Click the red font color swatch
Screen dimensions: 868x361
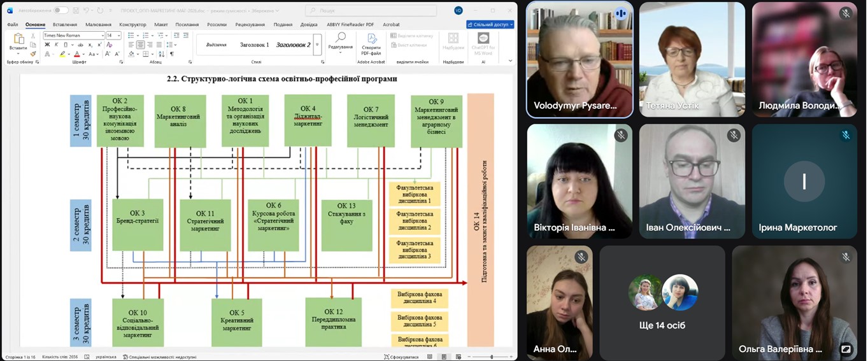[x=77, y=54]
